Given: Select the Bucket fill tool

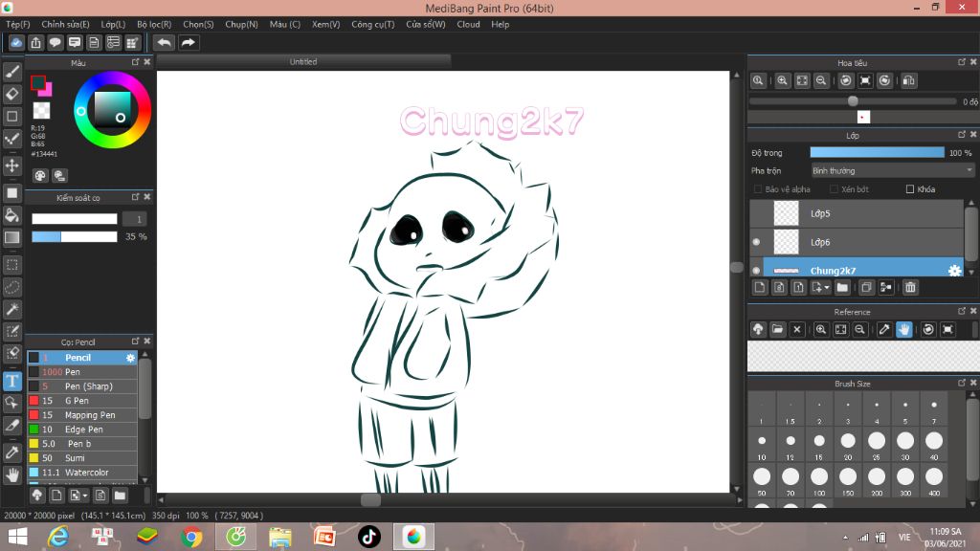Looking at the screenshot, I should click(x=11, y=215).
